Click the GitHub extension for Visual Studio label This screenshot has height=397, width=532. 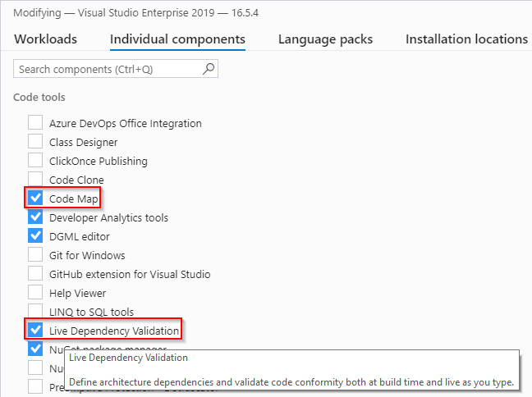click(x=130, y=274)
